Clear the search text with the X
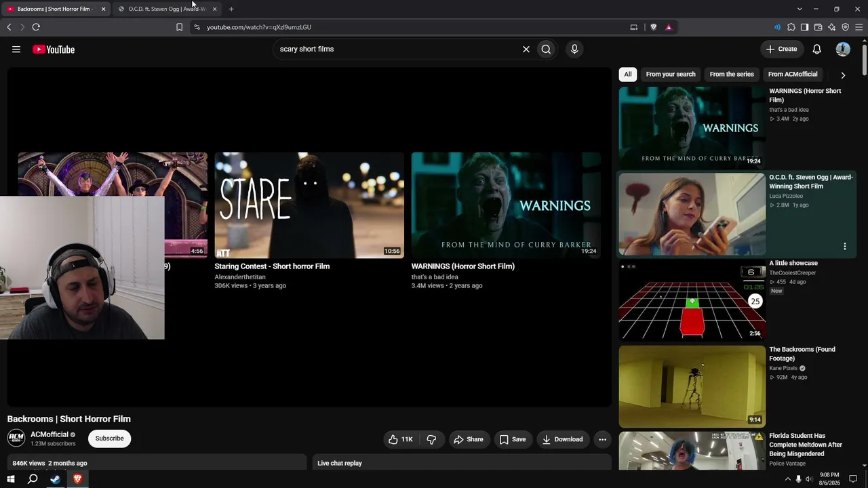Screen dimensions: 868x488 (x=526, y=49)
